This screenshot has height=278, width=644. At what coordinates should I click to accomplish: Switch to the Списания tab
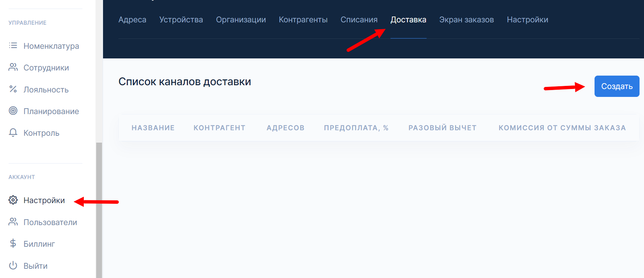[359, 20]
